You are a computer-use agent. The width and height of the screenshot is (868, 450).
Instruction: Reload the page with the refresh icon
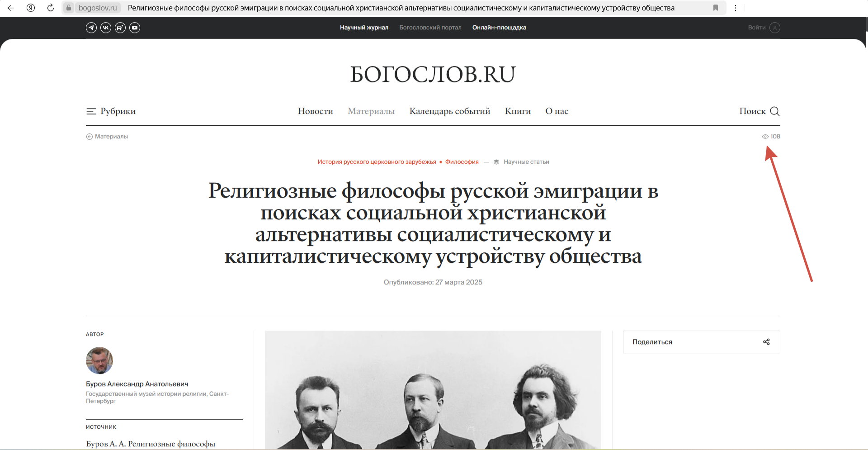click(51, 8)
